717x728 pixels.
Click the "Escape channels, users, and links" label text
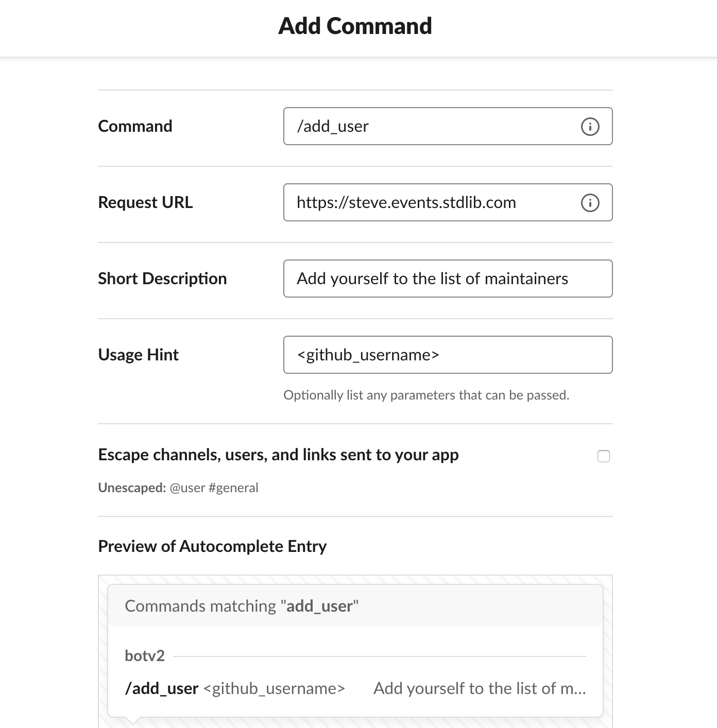click(278, 455)
